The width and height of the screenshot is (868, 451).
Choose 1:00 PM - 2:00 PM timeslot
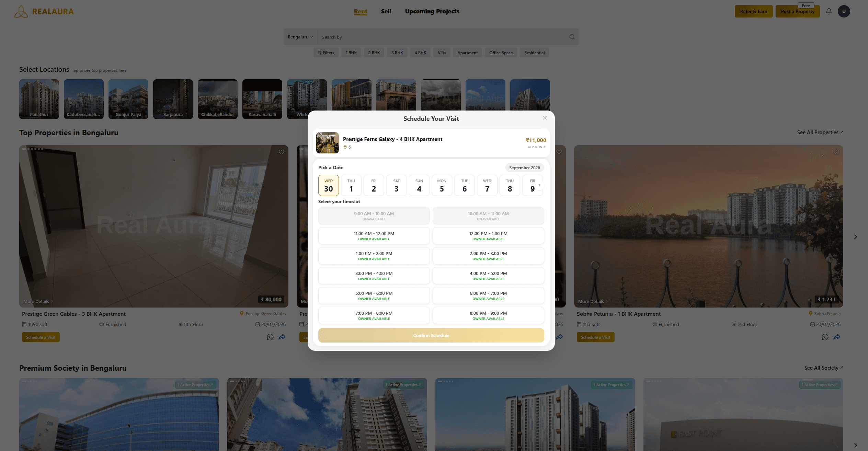click(x=374, y=256)
